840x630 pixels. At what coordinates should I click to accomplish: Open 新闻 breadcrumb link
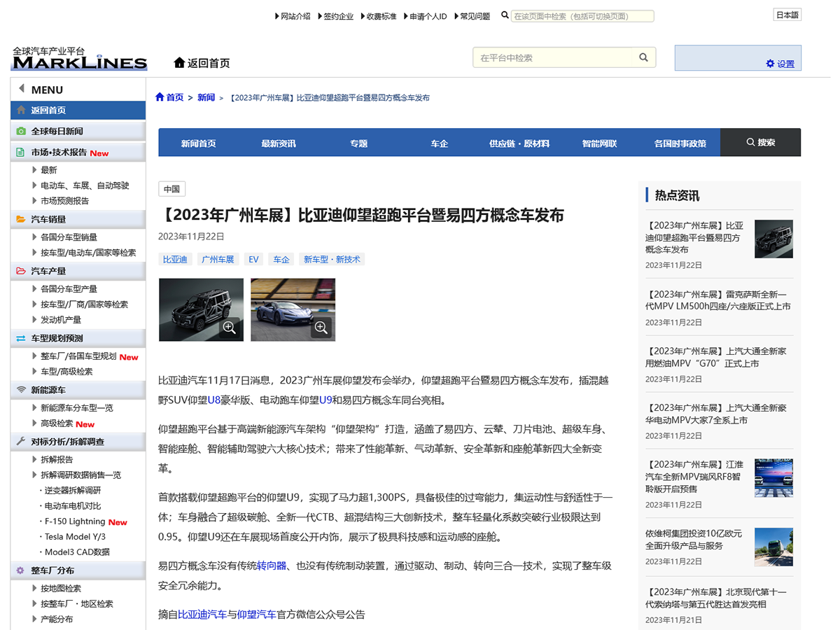click(206, 97)
